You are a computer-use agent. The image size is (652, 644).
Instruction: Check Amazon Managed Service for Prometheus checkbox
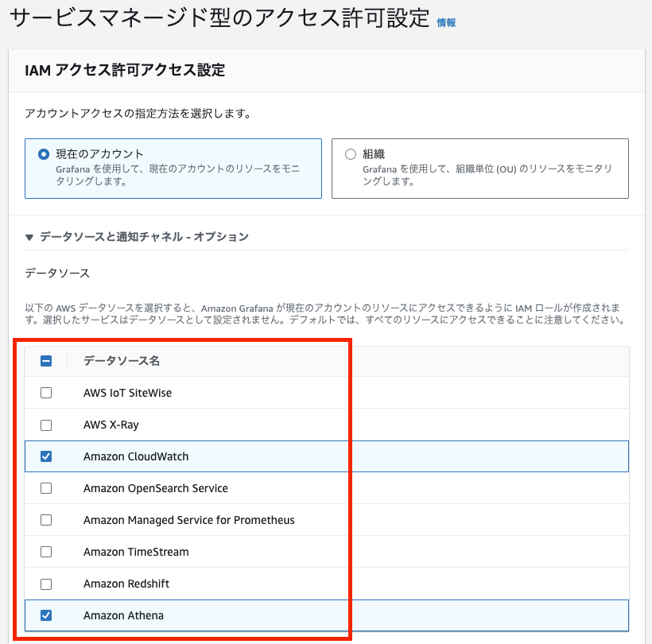[46, 520]
